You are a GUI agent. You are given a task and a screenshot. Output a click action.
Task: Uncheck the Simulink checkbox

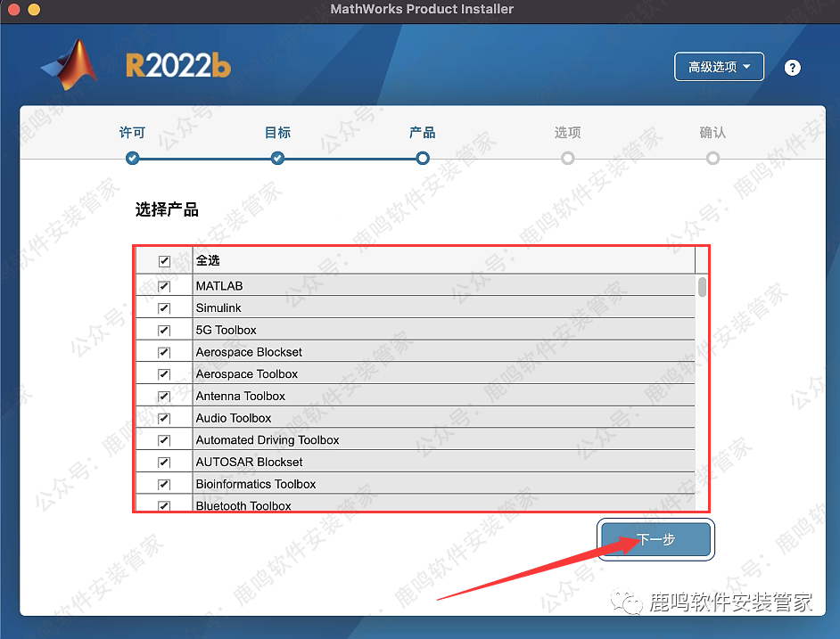tap(164, 308)
